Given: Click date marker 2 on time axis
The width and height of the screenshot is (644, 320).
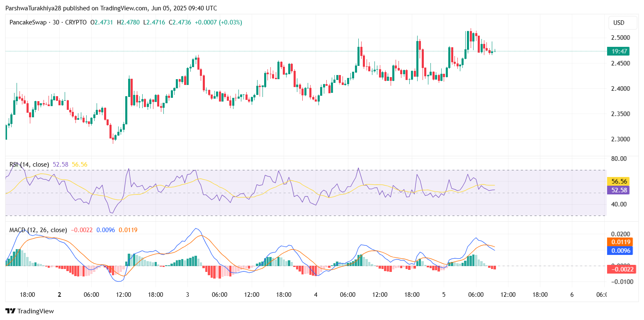Looking at the screenshot, I should pos(59,295).
